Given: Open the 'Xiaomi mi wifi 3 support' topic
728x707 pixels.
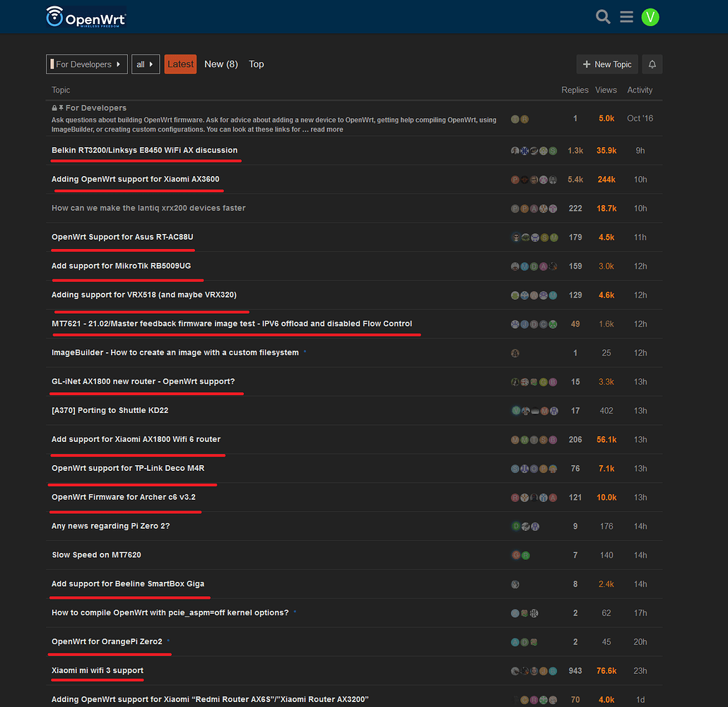Looking at the screenshot, I should tap(97, 670).
